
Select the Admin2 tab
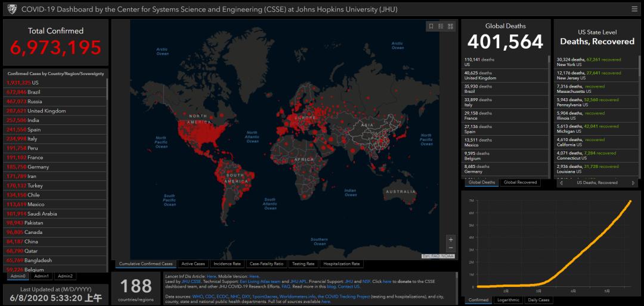[65, 276]
